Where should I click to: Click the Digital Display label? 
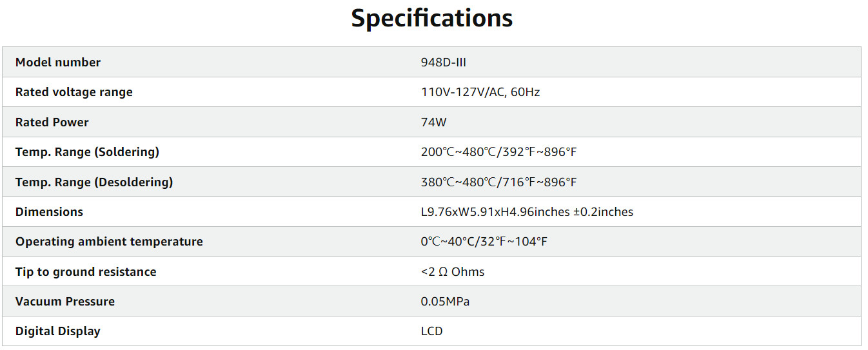pyautogui.click(x=58, y=331)
